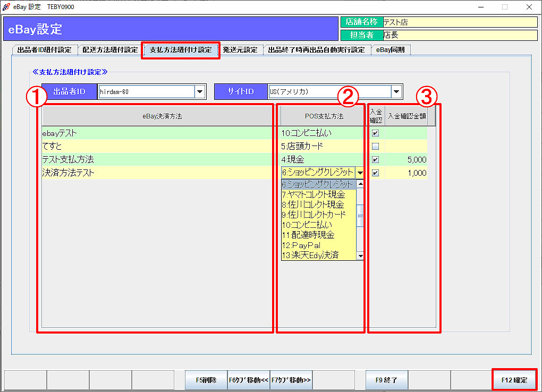Screen dimensions: 542x392
Task: Collapse the POS支払方法 combo box arrow
Action: click(360, 173)
